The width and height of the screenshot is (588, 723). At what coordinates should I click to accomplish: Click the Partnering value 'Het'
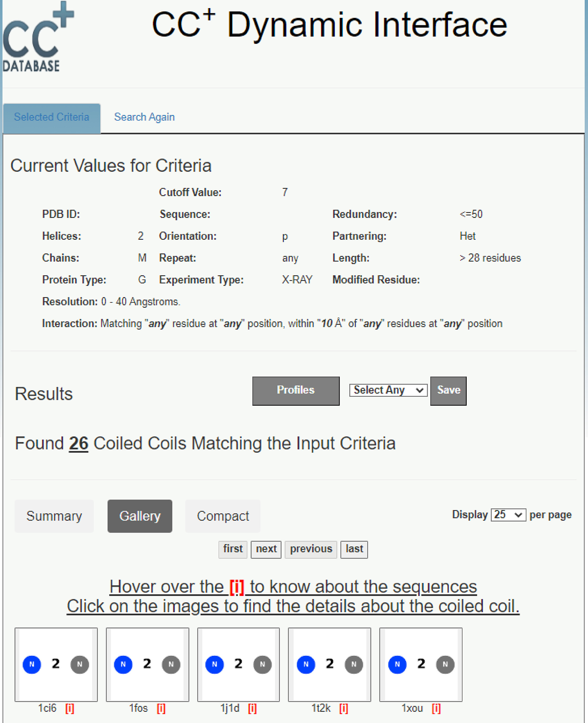(x=468, y=236)
